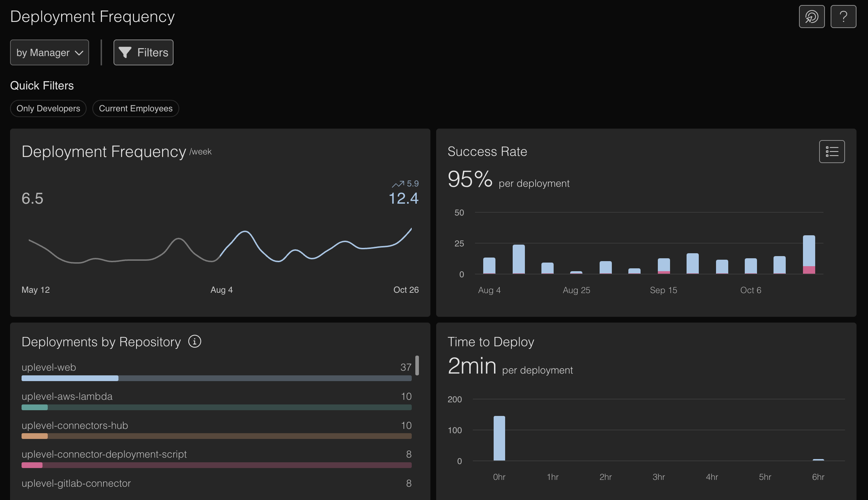Click the chevron arrow on by Manager
Screen dimensions: 868x500
point(79,53)
